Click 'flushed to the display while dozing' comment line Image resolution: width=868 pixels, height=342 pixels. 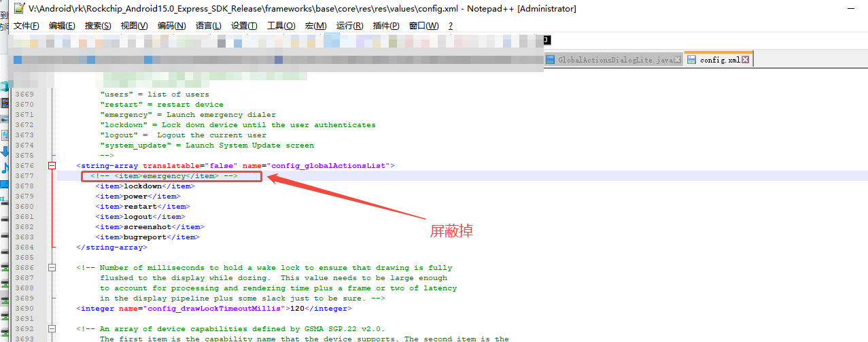click(274, 278)
